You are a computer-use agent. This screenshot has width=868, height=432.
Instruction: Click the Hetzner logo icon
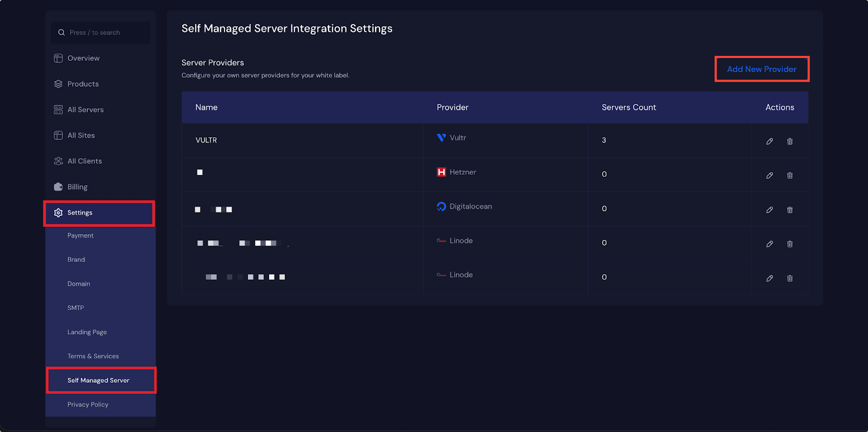[x=441, y=172]
